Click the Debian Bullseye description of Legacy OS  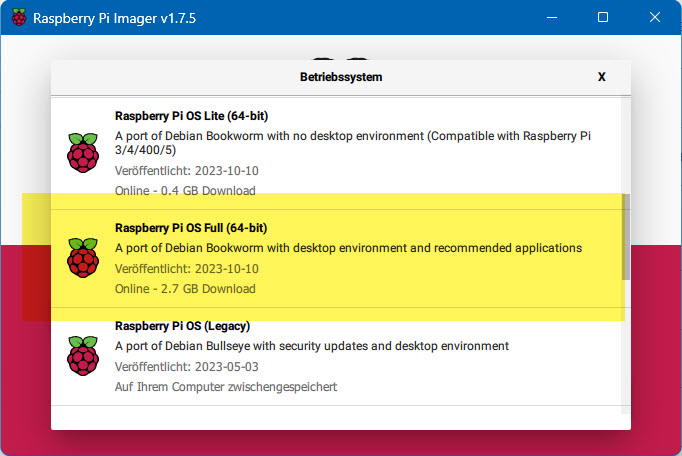point(312,346)
